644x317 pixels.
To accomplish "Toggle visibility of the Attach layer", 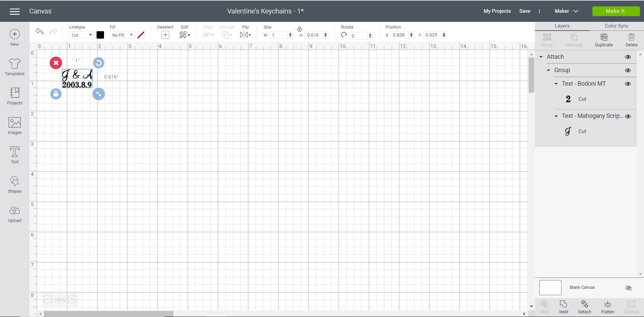I will click(x=628, y=57).
